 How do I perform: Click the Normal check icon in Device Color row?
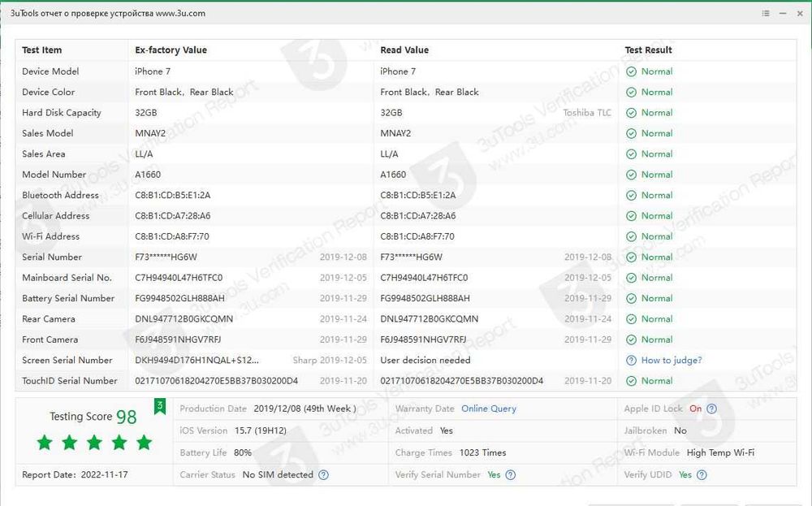click(631, 93)
